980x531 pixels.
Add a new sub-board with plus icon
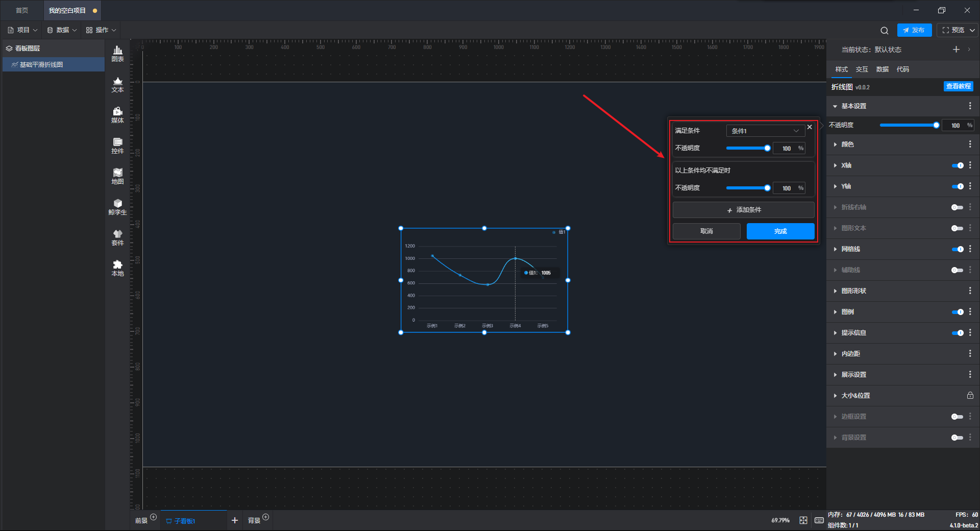point(235,520)
